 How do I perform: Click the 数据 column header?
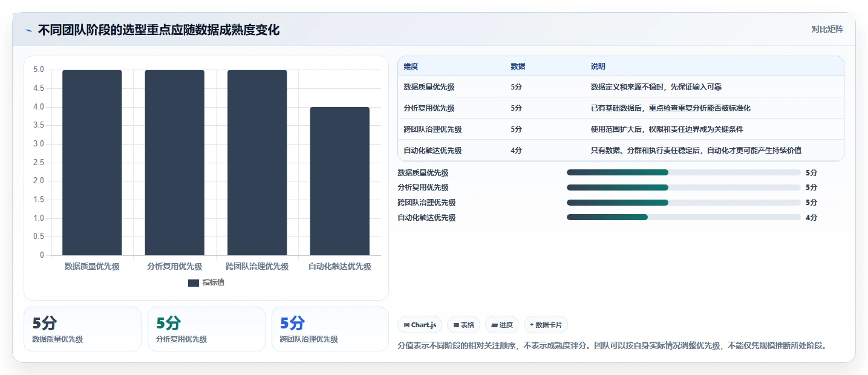click(518, 67)
